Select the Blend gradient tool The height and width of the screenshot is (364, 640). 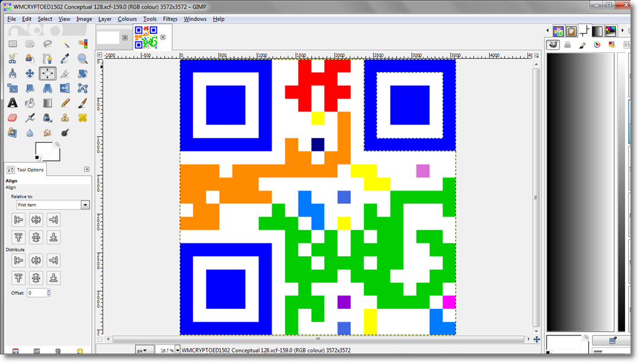pos(47,103)
